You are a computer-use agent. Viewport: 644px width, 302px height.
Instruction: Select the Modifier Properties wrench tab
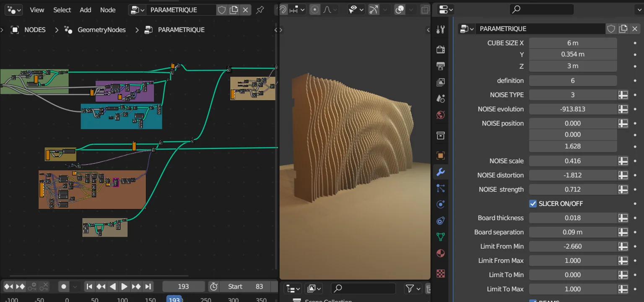440,172
